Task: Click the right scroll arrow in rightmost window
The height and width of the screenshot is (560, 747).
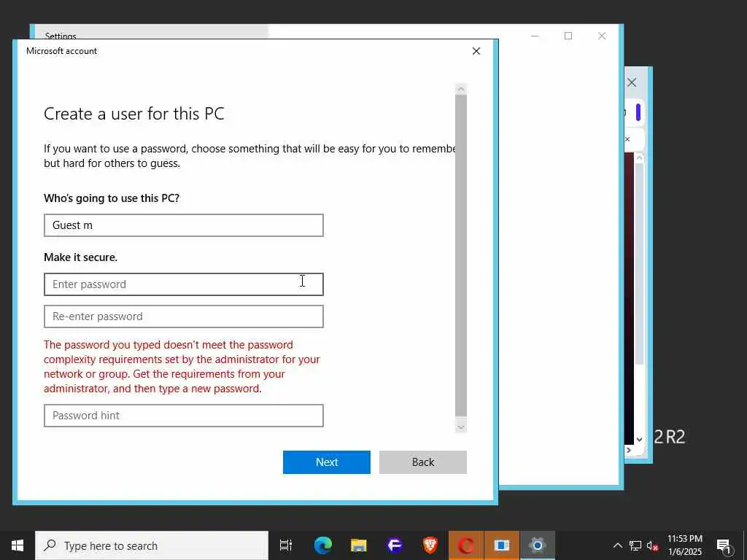Action: (x=629, y=450)
